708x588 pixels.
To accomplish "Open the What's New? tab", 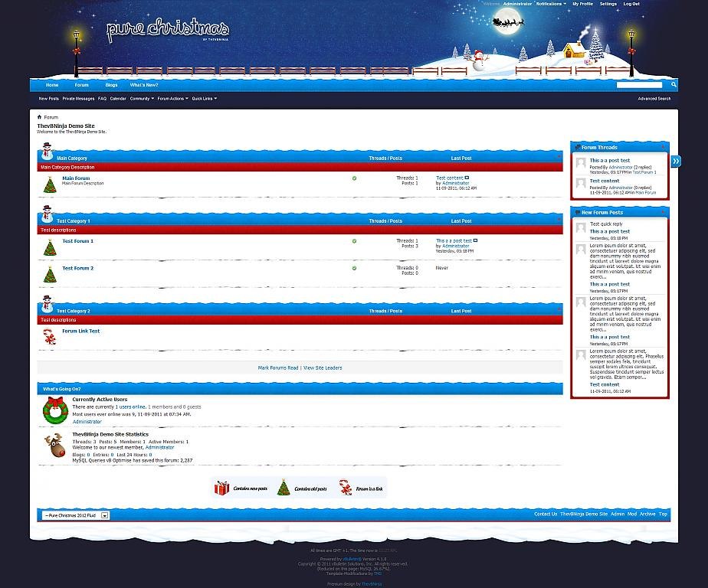I will pos(144,85).
